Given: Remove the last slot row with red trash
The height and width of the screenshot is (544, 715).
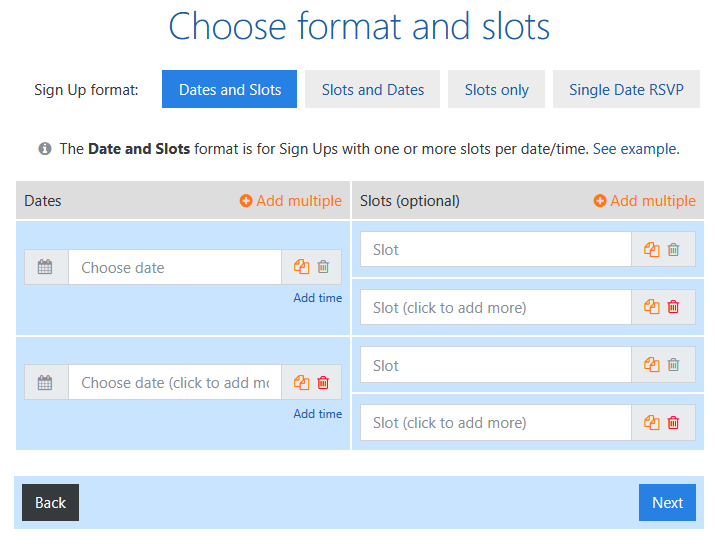Looking at the screenshot, I should (x=674, y=423).
